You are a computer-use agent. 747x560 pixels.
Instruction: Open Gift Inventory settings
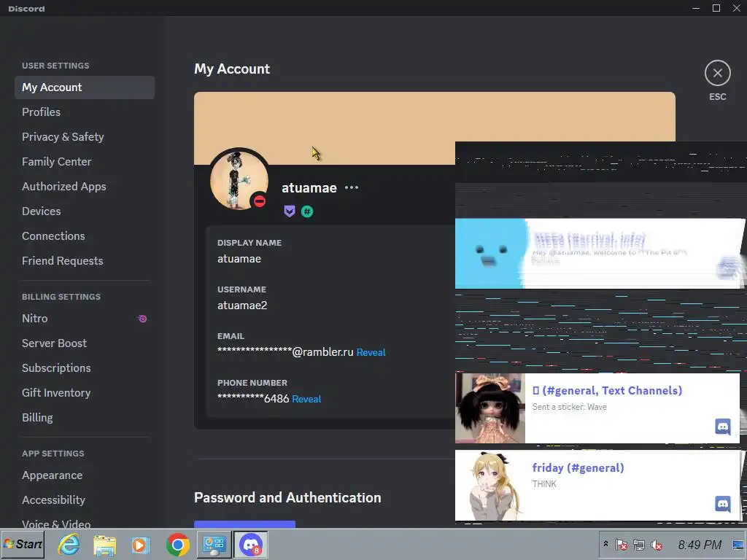pyautogui.click(x=85, y=392)
